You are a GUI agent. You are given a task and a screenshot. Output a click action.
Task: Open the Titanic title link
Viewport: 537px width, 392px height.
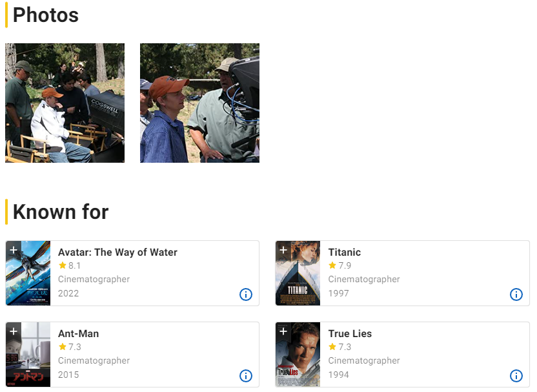(344, 253)
